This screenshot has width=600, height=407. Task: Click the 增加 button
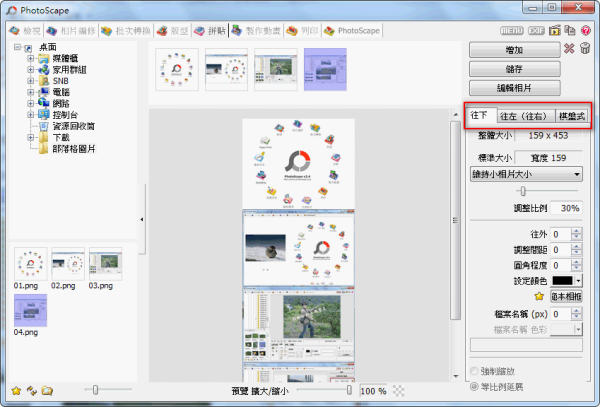(x=512, y=49)
